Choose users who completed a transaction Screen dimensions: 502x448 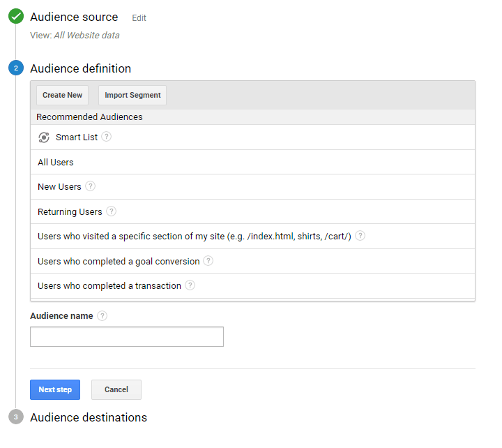click(x=252, y=285)
